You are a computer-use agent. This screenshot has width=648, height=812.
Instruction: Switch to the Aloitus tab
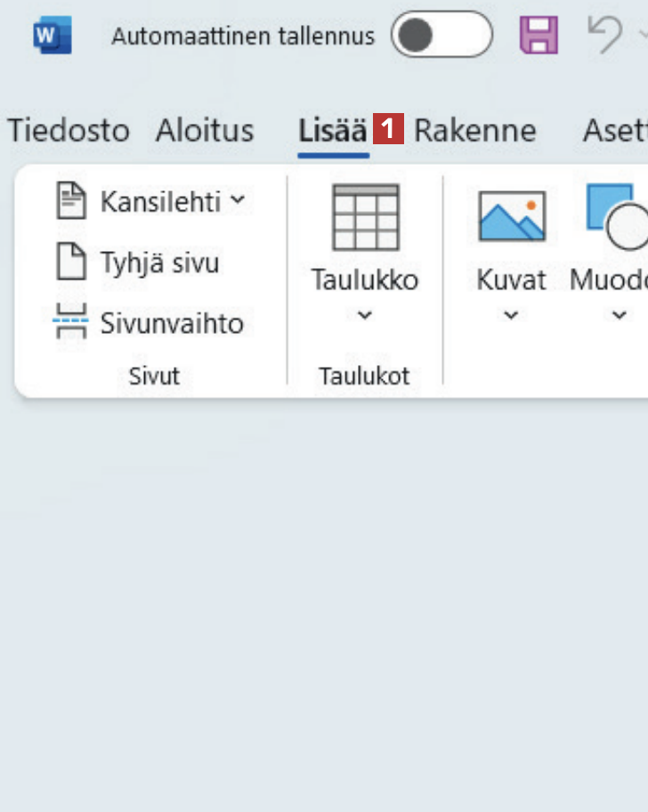205,131
